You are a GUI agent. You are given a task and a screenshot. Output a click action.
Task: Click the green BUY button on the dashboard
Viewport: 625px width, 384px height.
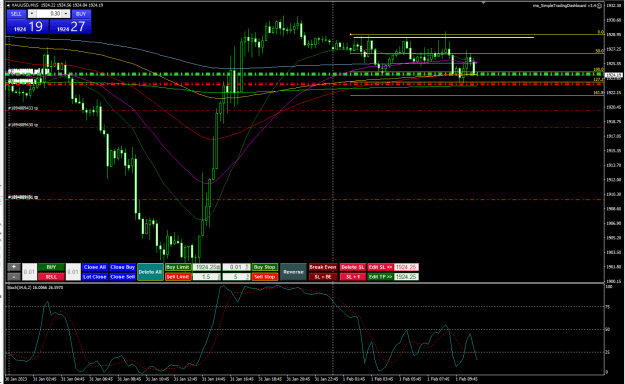[x=51, y=267]
